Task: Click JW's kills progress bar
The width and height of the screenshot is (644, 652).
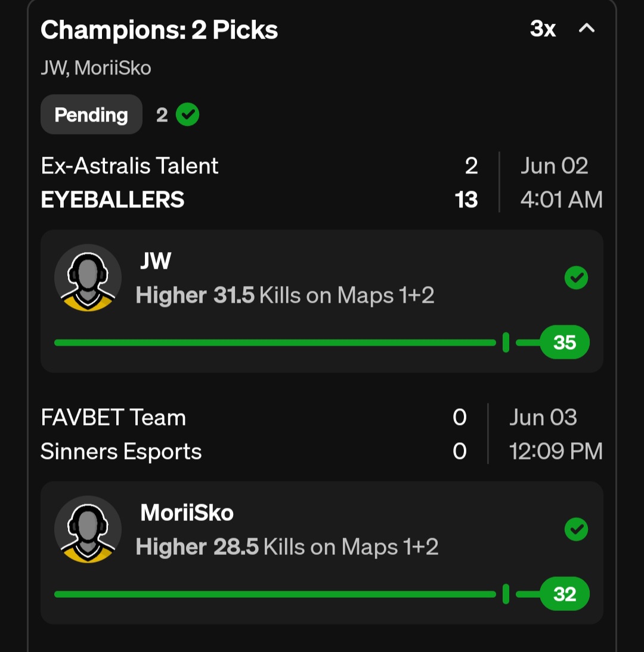Action: click(x=274, y=343)
